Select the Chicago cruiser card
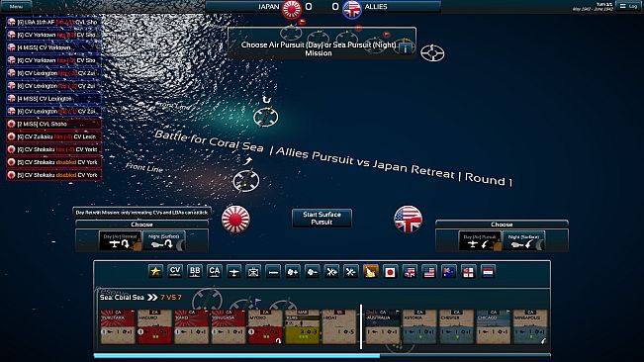This screenshot has width=644, height=362. tap(494, 326)
